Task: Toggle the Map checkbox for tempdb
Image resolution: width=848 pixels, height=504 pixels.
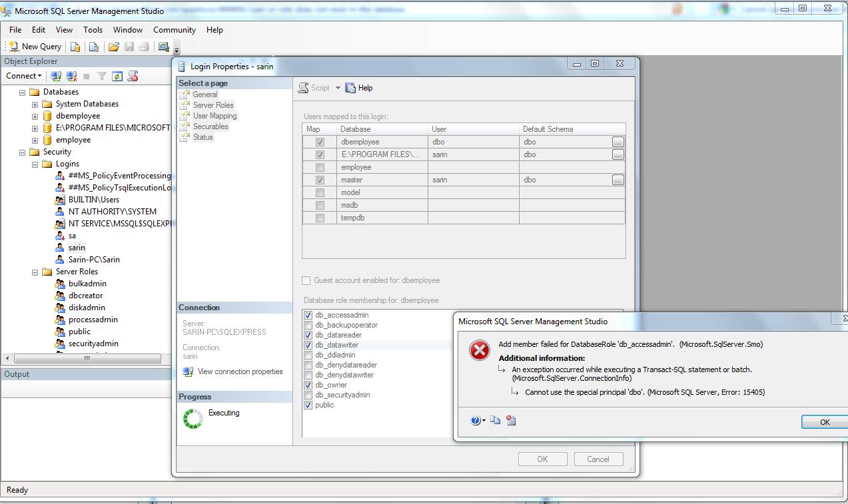Action: coord(320,218)
